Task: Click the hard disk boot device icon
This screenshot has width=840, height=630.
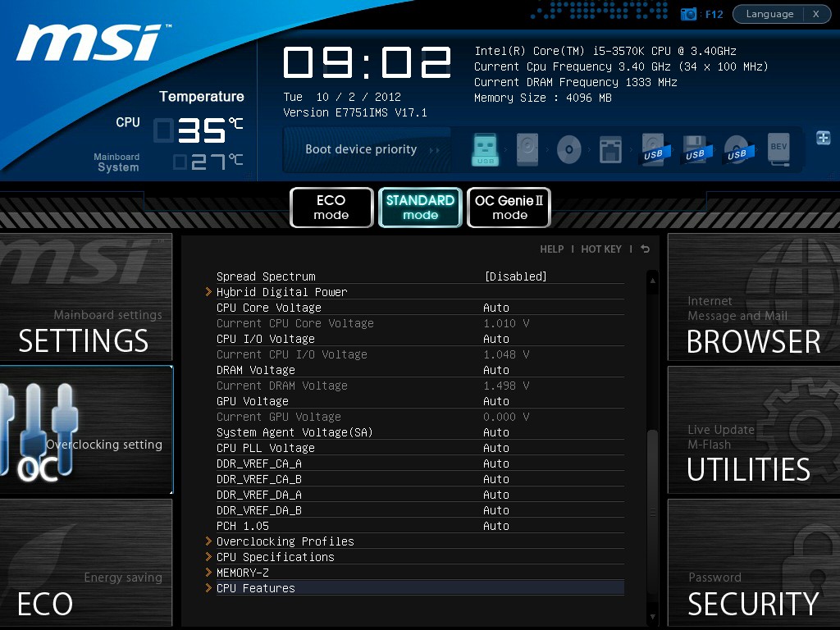Action: pyautogui.click(x=527, y=150)
